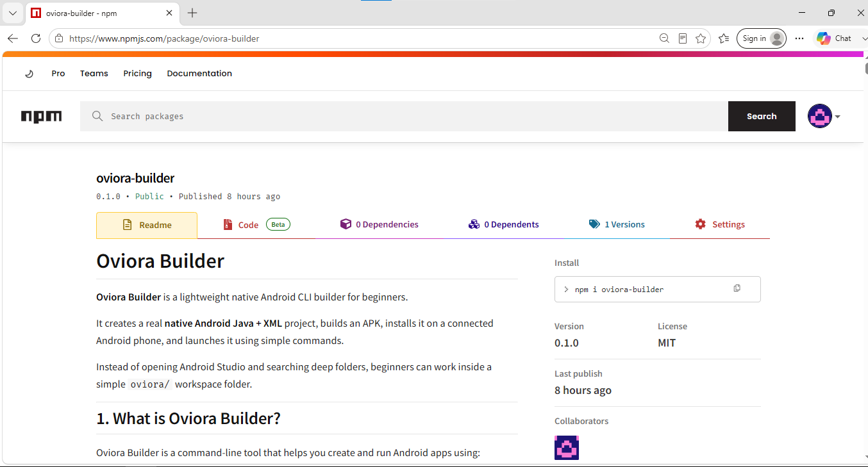Click the Last publish 8 hours ago value
Screen dimensions: 868x467
click(583, 390)
